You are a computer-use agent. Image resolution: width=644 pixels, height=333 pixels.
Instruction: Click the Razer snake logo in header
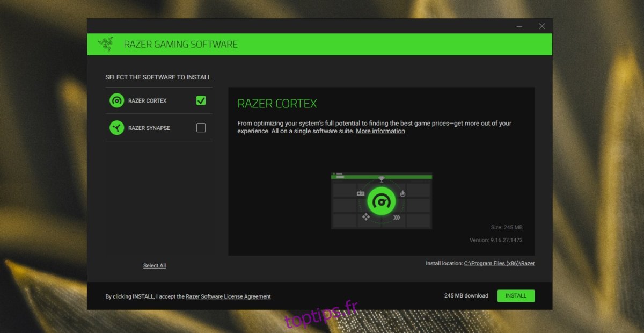coord(105,44)
